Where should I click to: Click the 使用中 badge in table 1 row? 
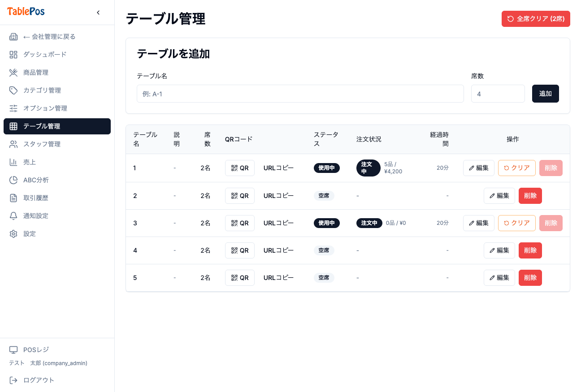(x=327, y=168)
